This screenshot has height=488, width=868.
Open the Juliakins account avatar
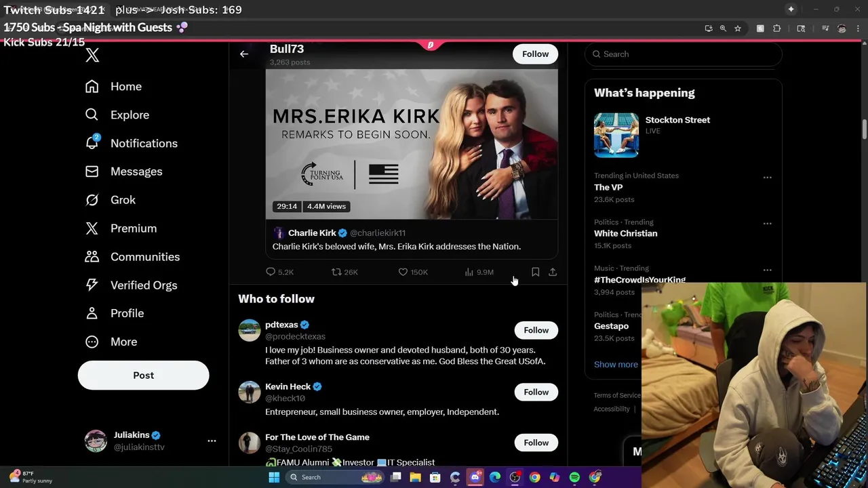pyautogui.click(x=96, y=441)
